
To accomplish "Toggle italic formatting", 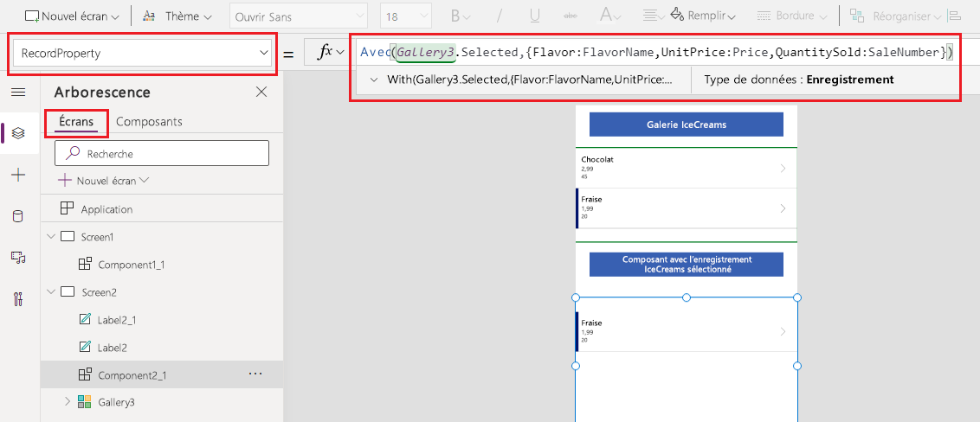I will pos(499,16).
